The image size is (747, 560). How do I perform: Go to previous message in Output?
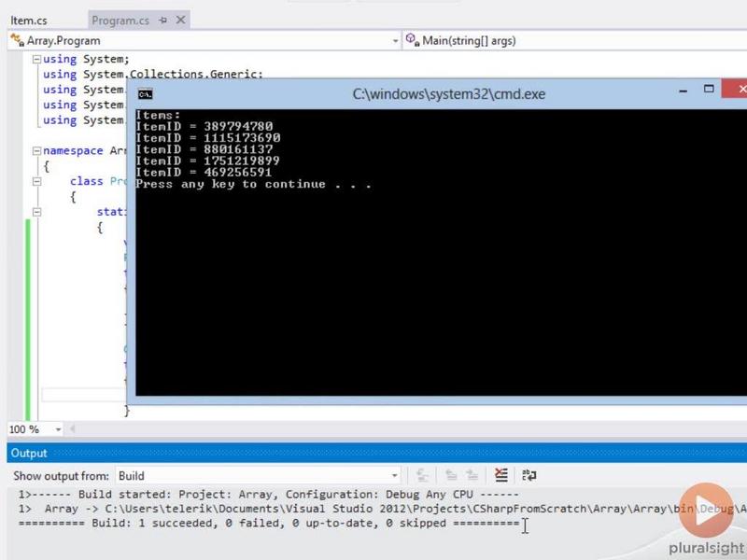(451, 475)
